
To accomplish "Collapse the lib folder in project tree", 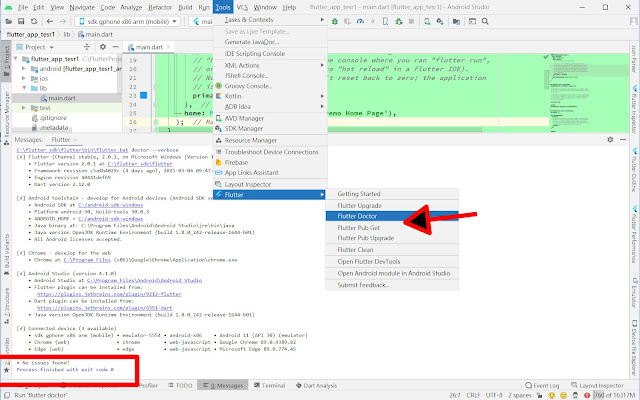I will click(x=24, y=88).
